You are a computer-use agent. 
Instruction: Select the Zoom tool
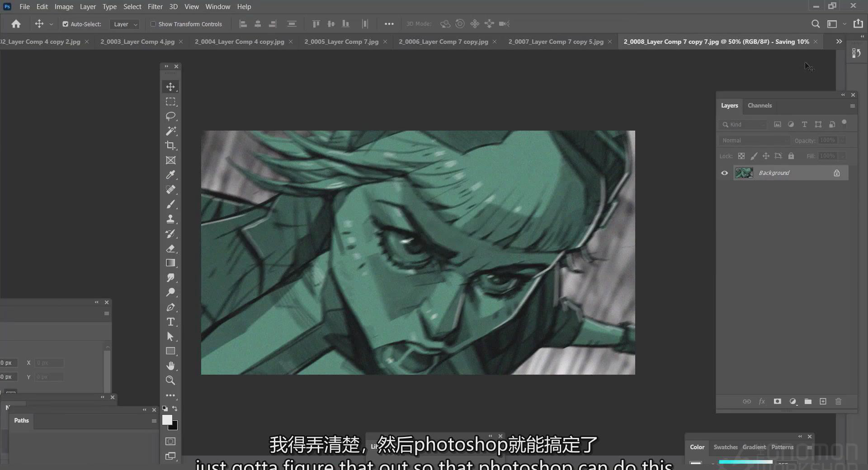coord(170,381)
